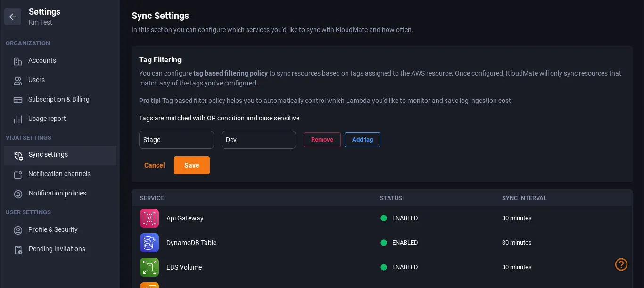Open Notification policies
The image size is (644, 288).
60,194
